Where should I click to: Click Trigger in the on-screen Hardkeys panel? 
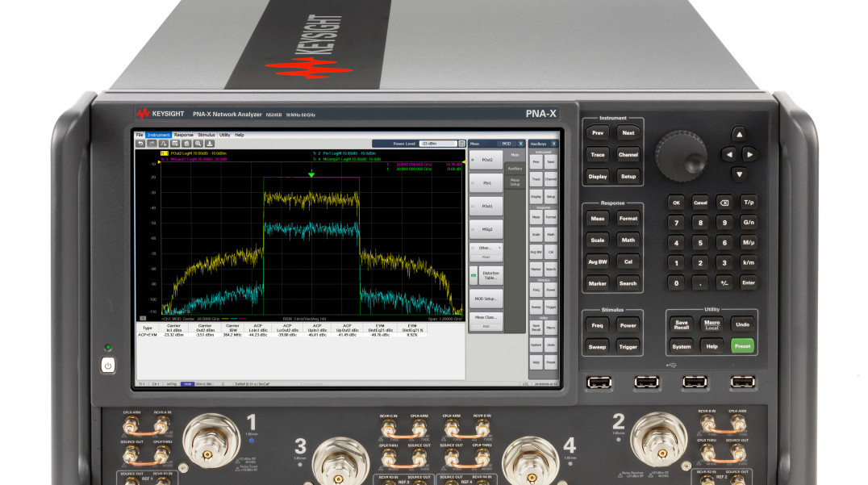click(x=551, y=307)
